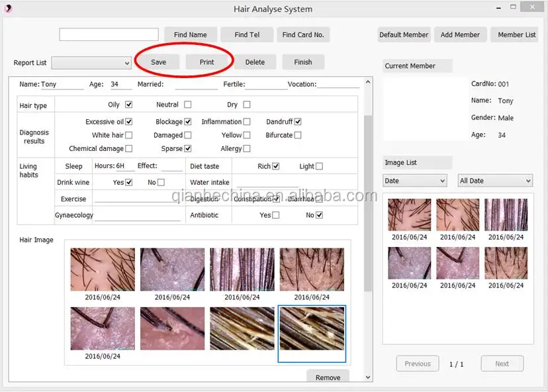Add a new member

point(461,34)
